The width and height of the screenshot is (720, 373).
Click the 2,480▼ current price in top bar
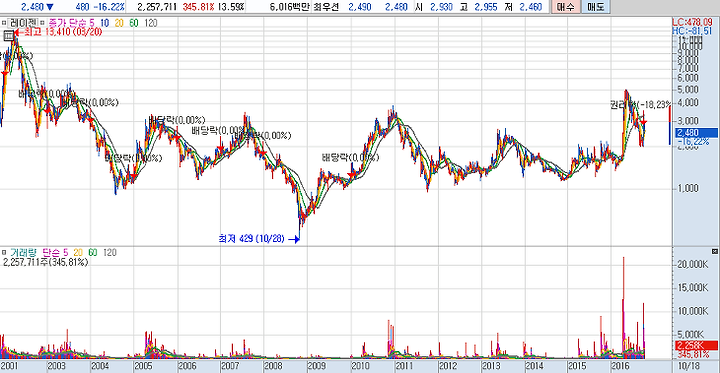(x=37, y=7)
